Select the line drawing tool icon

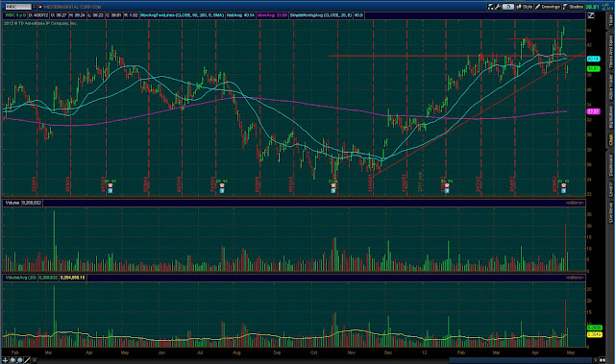(x=27, y=360)
